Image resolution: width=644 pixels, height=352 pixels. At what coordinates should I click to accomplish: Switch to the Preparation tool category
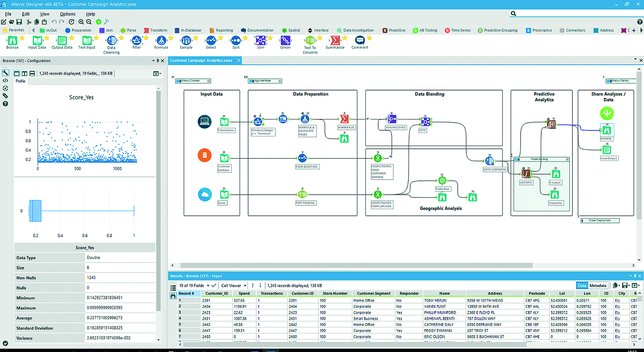(78, 30)
